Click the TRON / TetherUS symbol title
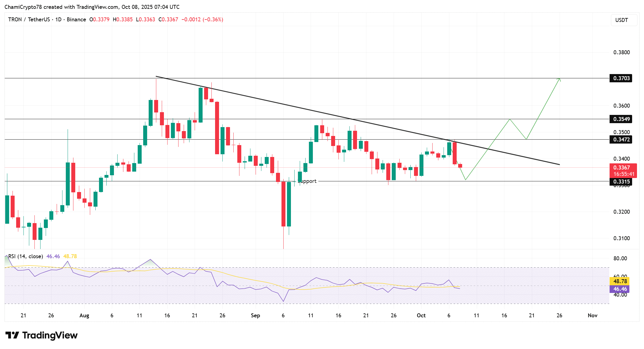This screenshot has width=644, height=349. [x=29, y=20]
